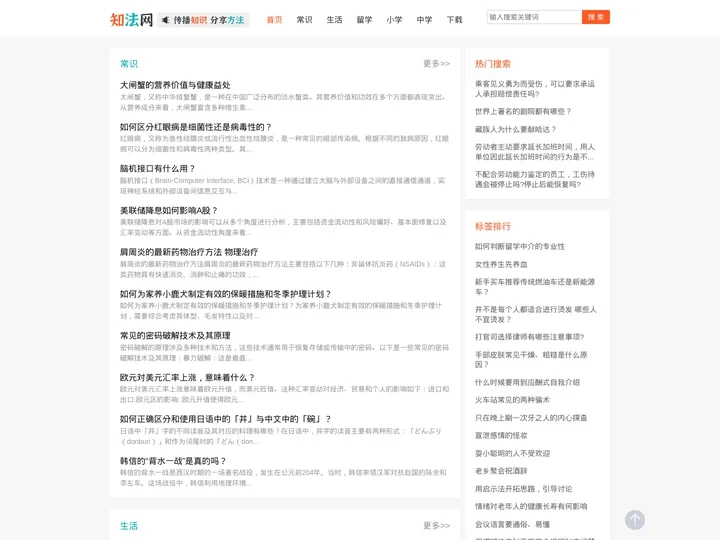Viewport: 720px width, 540px height.
Task: Open the 小学 navigation menu item
Action: click(394, 20)
